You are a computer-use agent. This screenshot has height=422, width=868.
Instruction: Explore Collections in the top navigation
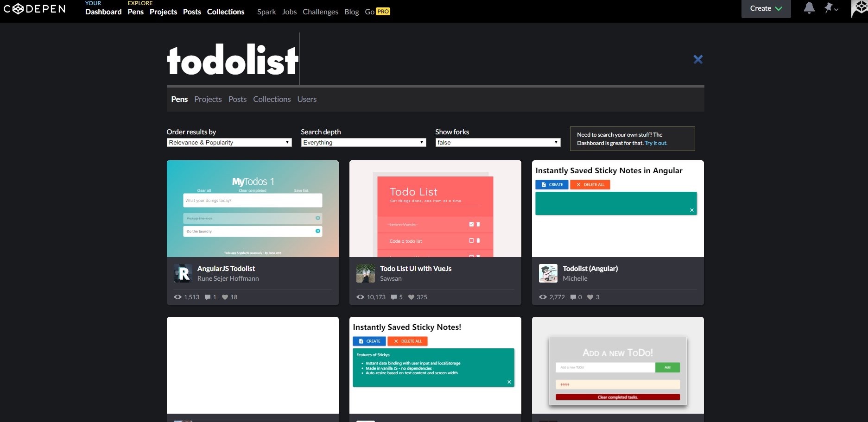click(226, 12)
